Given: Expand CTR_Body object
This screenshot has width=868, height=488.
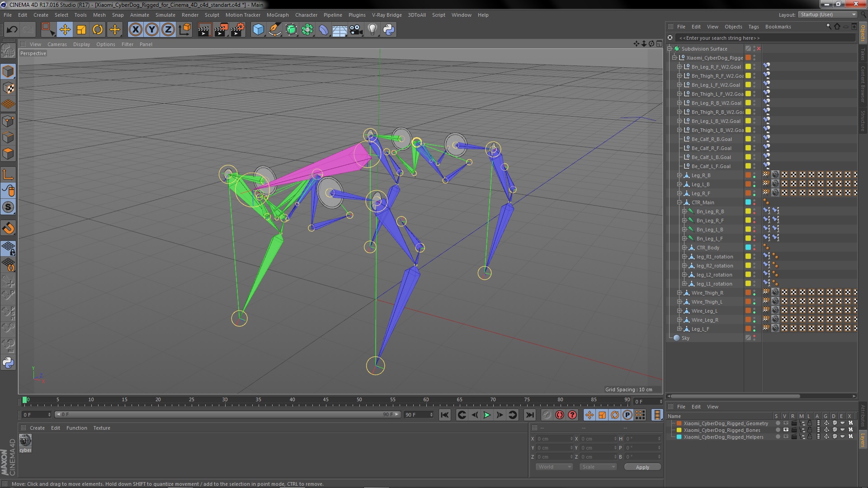Looking at the screenshot, I should pyautogui.click(x=684, y=248).
